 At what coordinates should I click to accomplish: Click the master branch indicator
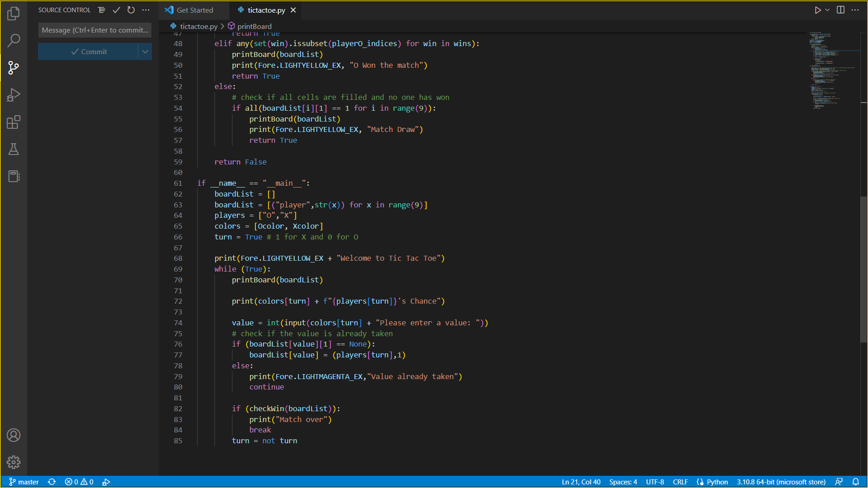(x=24, y=482)
